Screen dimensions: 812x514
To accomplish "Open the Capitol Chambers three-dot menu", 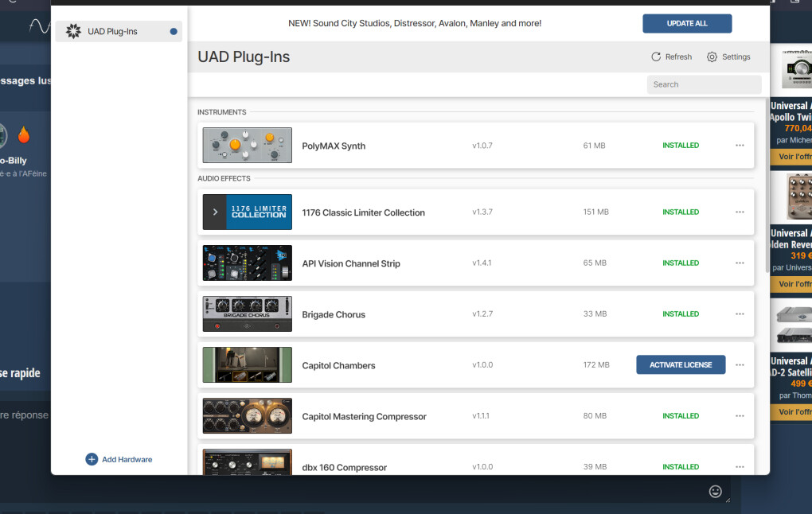I will click(x=740, y=365).
